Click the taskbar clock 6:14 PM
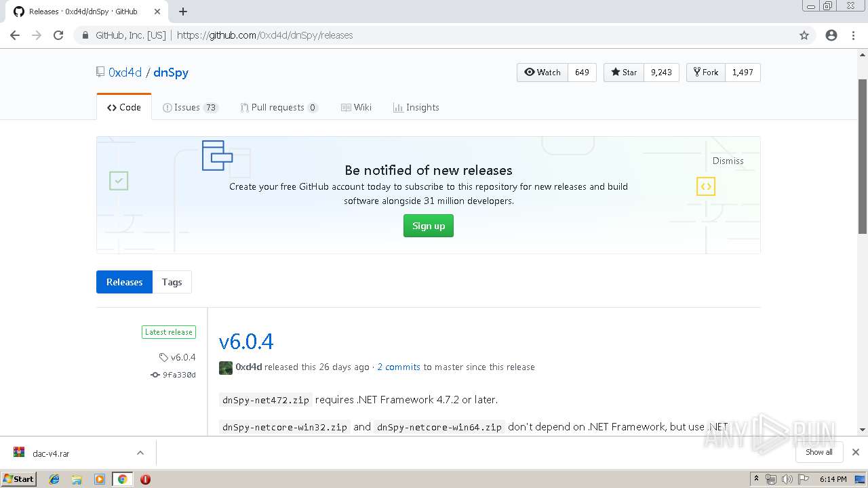 (x=833, y=479)
